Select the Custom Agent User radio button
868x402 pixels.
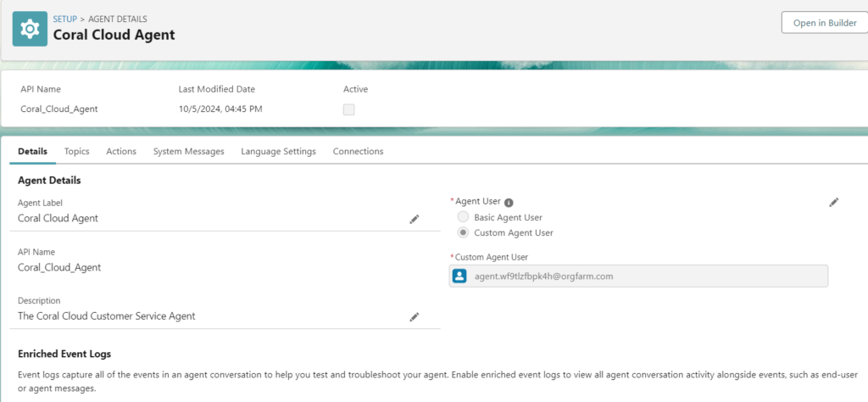[x=464, y=232]
